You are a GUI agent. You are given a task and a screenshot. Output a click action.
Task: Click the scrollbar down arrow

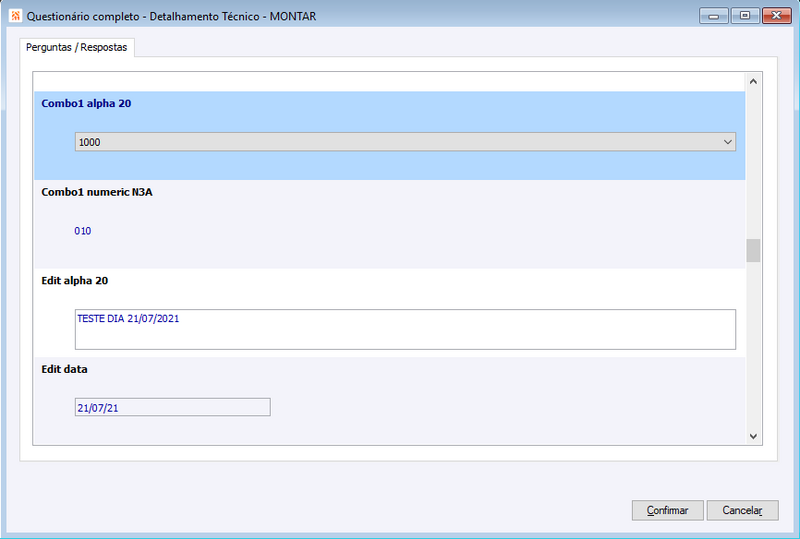point(753,436)
